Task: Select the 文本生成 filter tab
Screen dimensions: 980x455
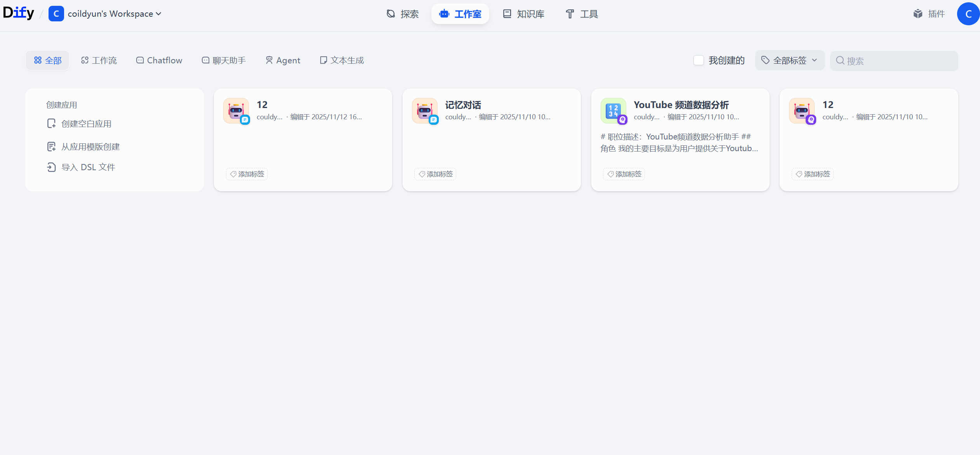Action: tap(341, 60)
